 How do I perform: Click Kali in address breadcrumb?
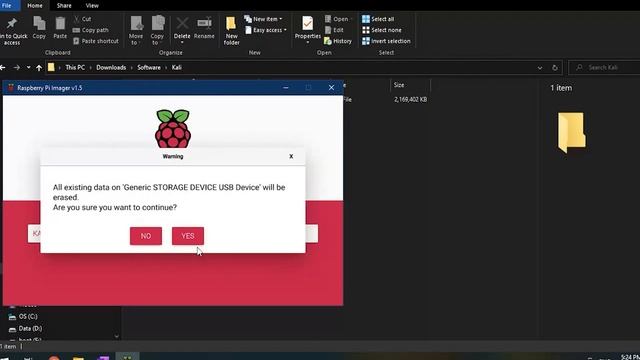click(176, 67)
